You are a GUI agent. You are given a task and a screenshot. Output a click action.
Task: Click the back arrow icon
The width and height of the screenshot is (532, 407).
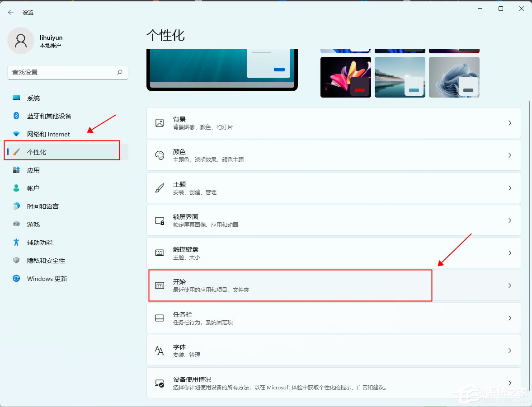[11, 12]
